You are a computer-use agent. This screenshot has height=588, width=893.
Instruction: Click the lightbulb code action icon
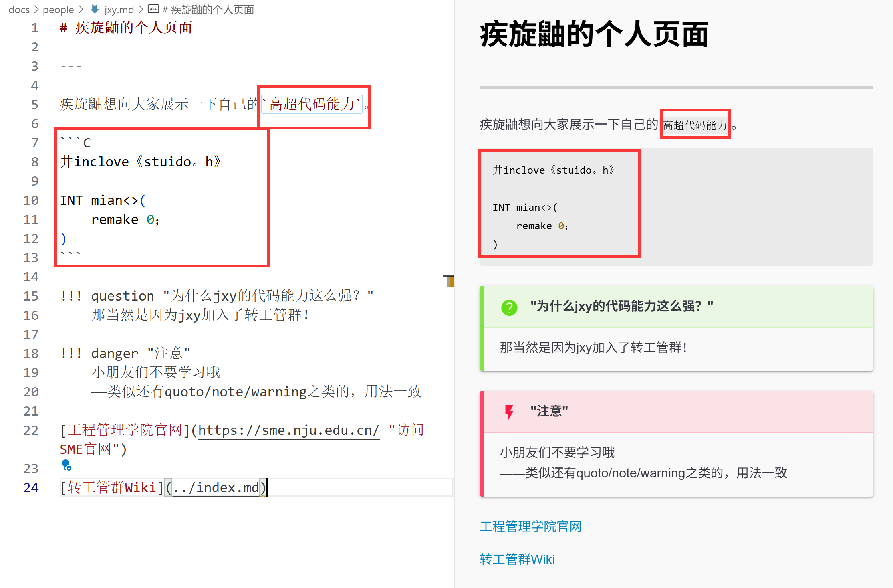point(66,465)
